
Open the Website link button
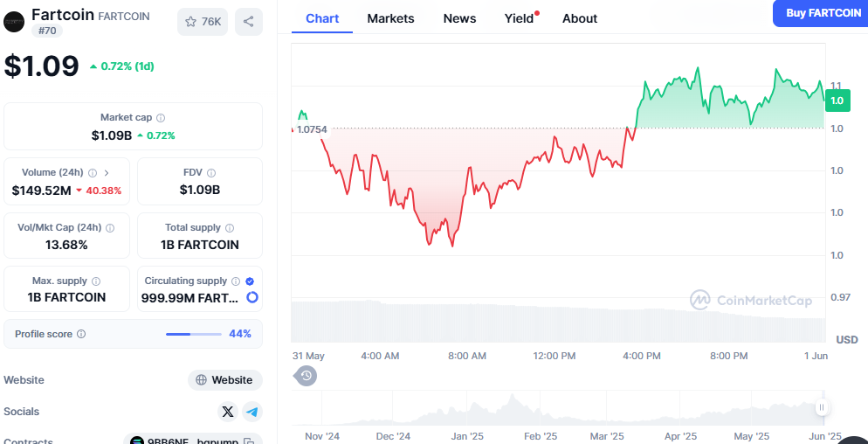(x=225, y=380)
